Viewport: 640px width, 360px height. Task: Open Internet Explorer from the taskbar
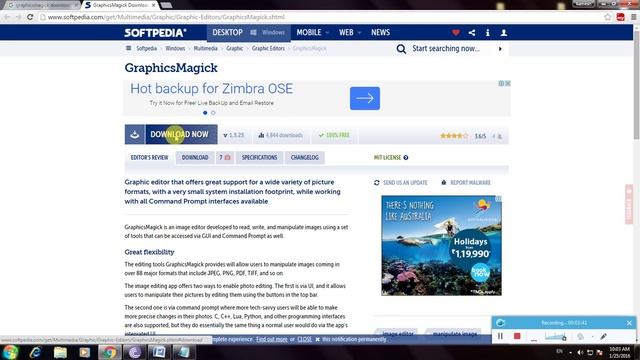click(x=35, y=352)
